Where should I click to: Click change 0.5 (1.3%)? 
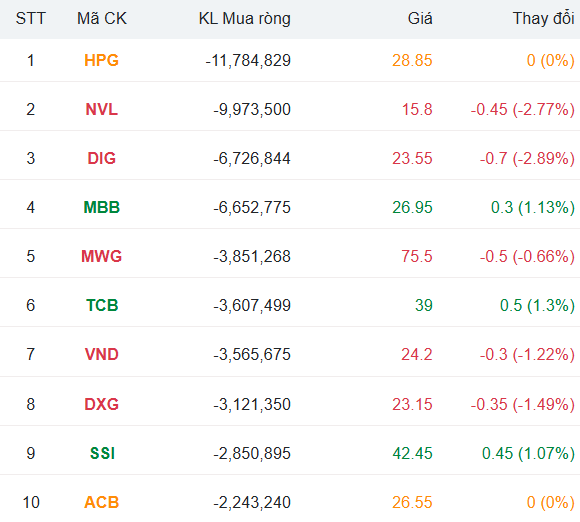(x=537, y=306)
